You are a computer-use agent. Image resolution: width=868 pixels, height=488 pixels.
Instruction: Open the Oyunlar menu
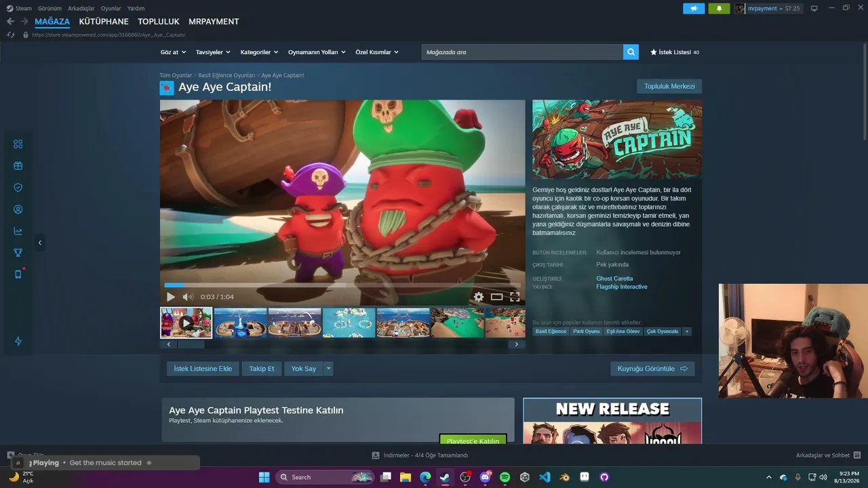pos(111,9)
